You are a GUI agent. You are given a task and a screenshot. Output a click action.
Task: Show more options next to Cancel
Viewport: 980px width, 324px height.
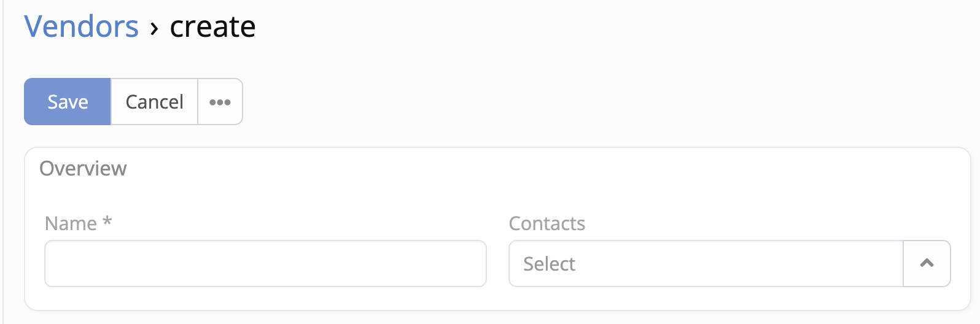(220, 102)
